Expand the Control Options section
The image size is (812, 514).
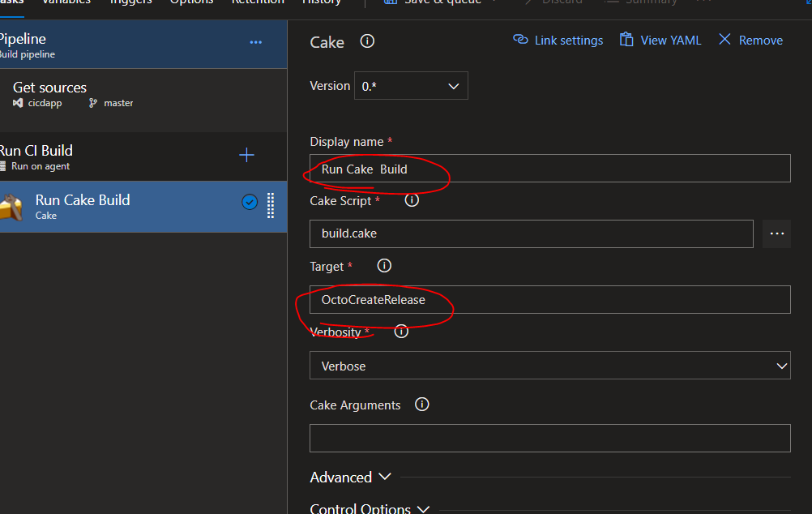pyautogui.click(x=370, y=508)
